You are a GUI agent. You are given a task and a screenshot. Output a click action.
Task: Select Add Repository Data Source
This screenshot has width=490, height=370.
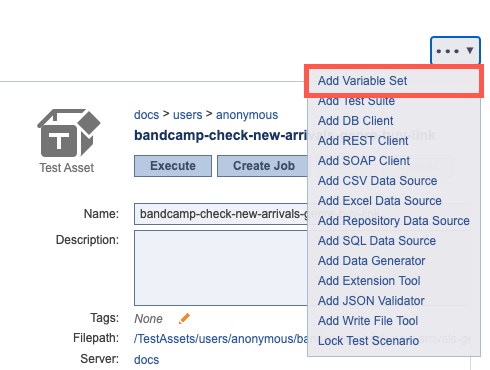(393, 221)
